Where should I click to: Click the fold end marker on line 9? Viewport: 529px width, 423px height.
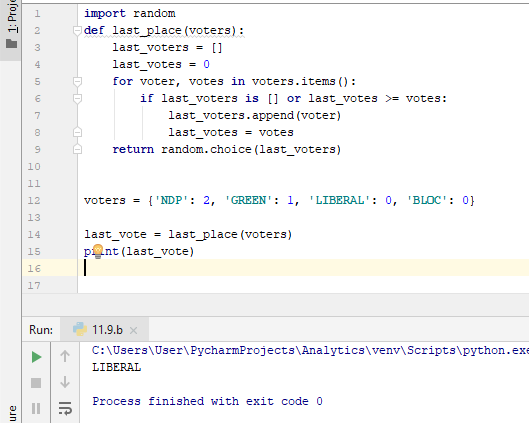(x=77, y=149)
